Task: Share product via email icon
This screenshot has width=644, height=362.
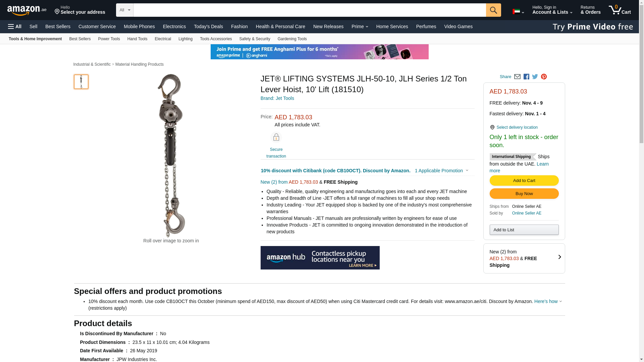Action: click(517, 77)
